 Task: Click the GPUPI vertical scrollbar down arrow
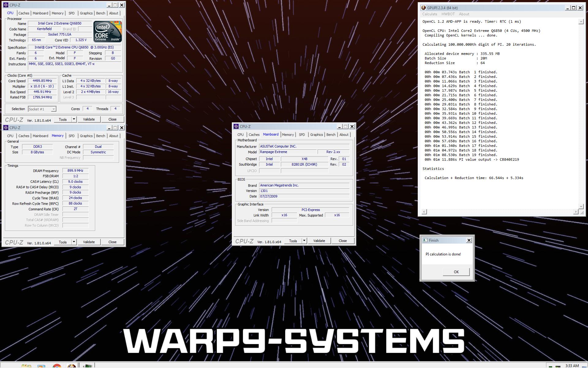coord(581,206)
